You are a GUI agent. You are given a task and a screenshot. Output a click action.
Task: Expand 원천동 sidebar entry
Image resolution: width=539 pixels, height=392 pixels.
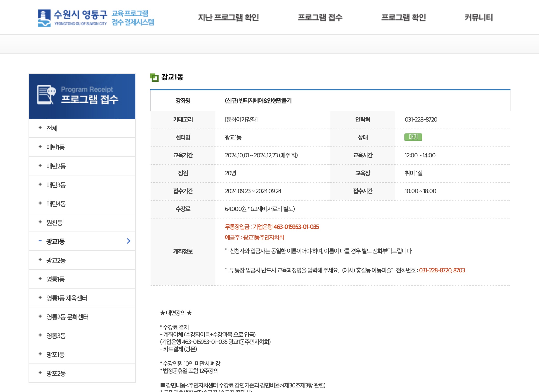point(55,223)
